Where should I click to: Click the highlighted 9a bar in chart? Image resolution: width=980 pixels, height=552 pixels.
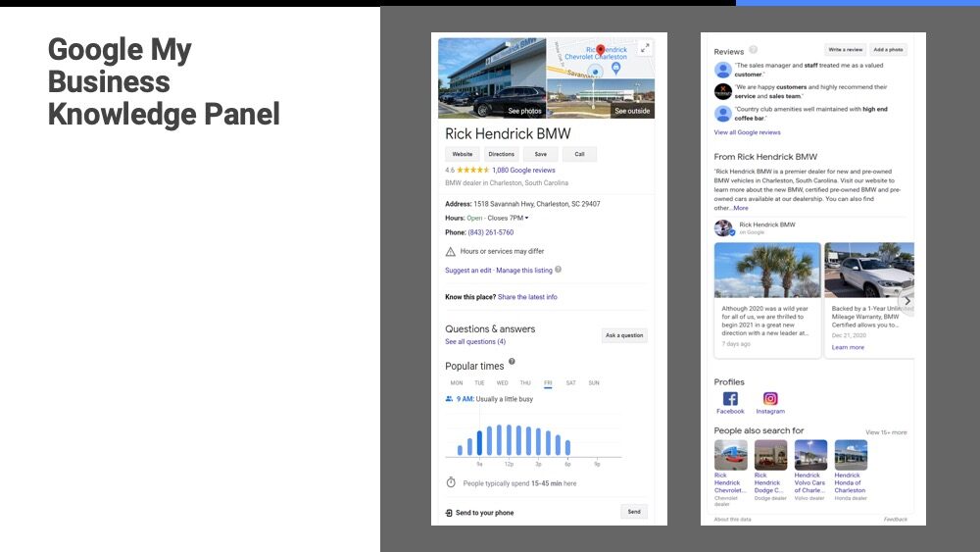click(x=479, y=442)
